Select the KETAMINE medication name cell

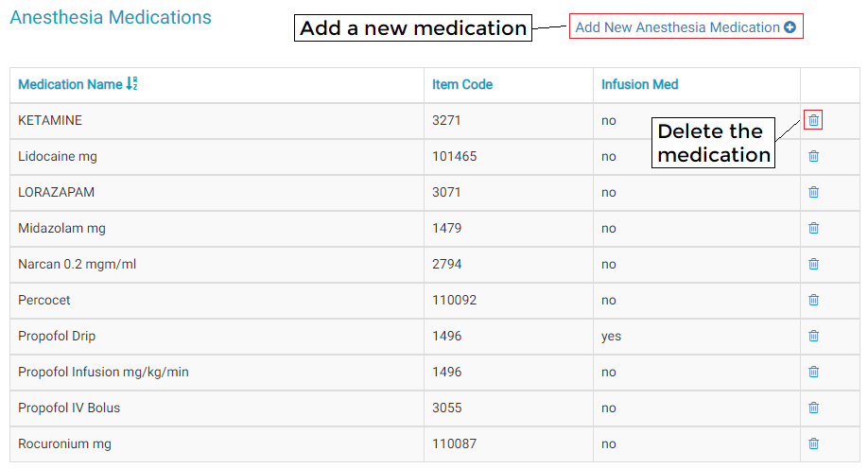point(50,120)
